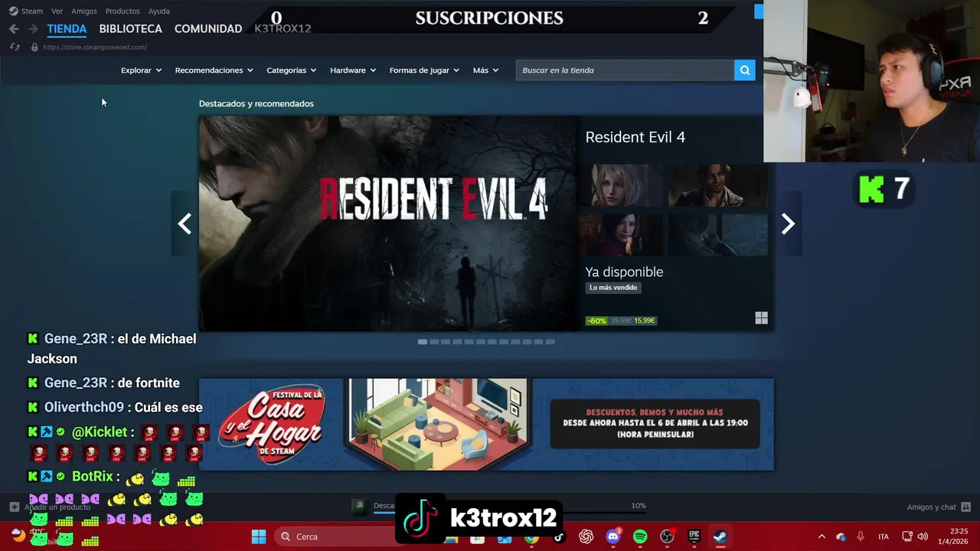
Task: View the bearded man screenshot thumbnail
Action: pyautogui.click(x=718, y=186)
